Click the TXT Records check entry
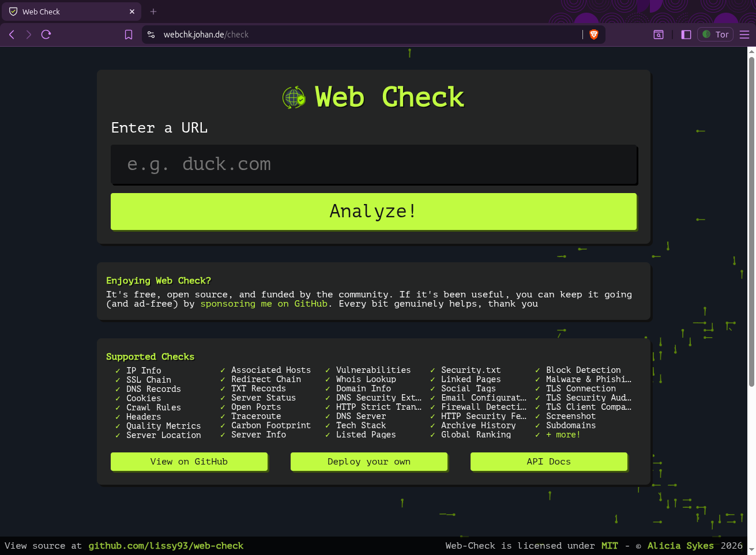This screenshot has width=756, height=555. (258, 388)
